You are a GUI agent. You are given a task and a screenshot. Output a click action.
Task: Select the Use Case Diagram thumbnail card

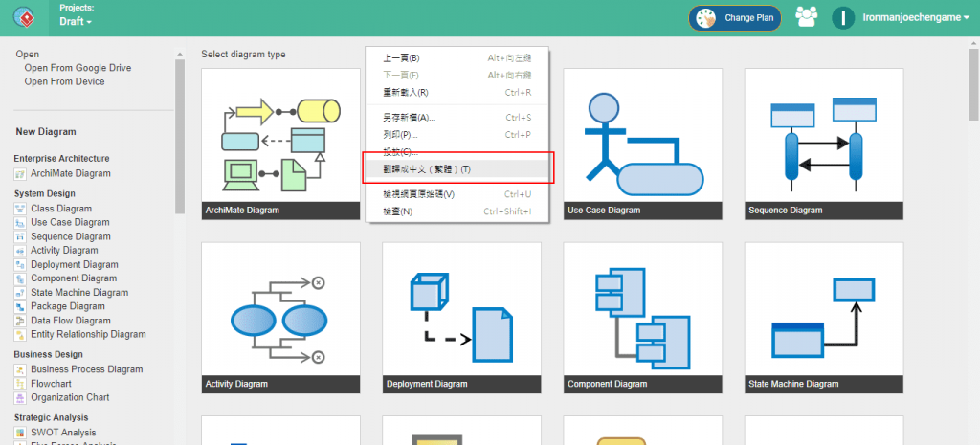[x=642, y=144]
